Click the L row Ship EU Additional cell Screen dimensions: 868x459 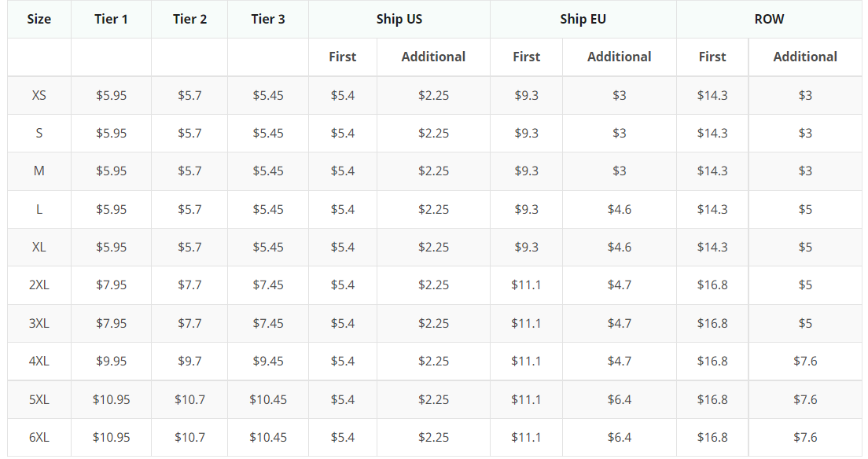pyautogui.click(x=619, y=209)
